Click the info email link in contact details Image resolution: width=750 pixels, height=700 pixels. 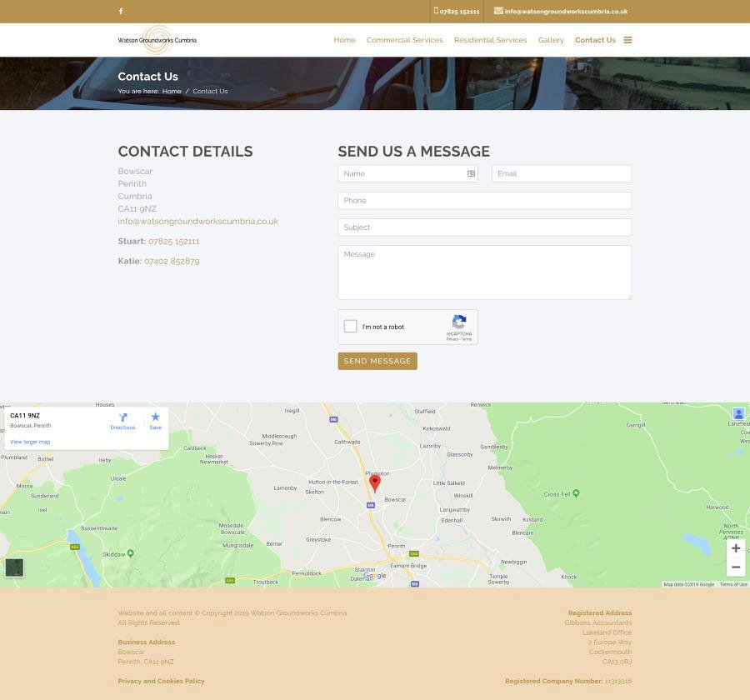click(197, 222)
